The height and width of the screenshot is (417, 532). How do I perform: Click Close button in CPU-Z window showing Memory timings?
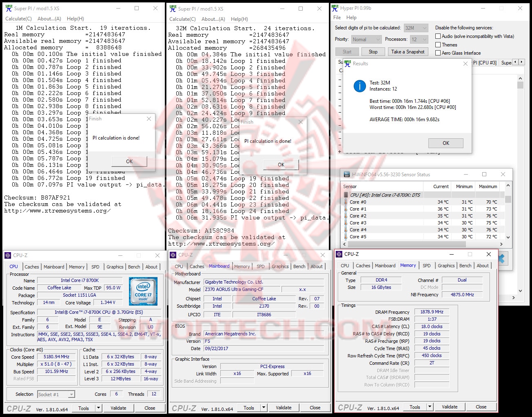pos(481,407)
